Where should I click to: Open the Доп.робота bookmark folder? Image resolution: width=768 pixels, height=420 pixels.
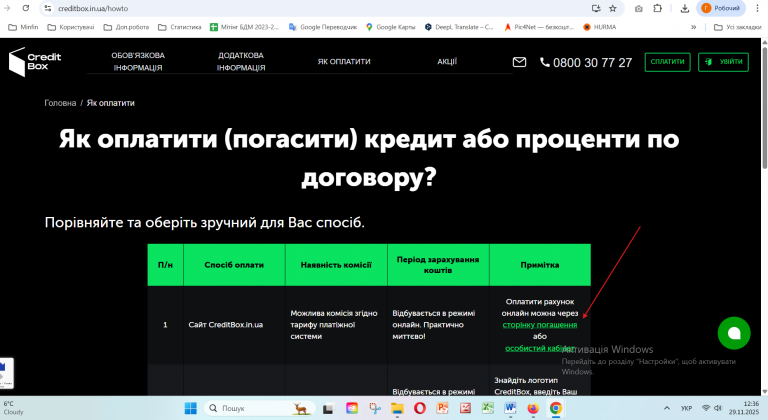(126, 27)
